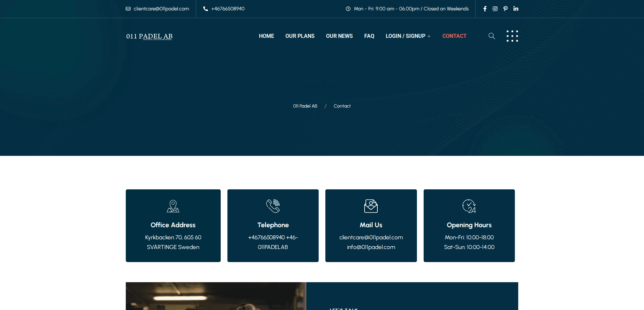
Task: Click the location pin icon on Office Address card
Action: click(173, 206)
